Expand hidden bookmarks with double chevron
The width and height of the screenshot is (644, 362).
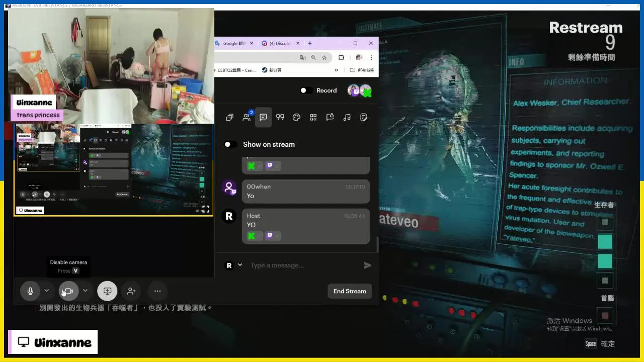(x=337, y=70)
